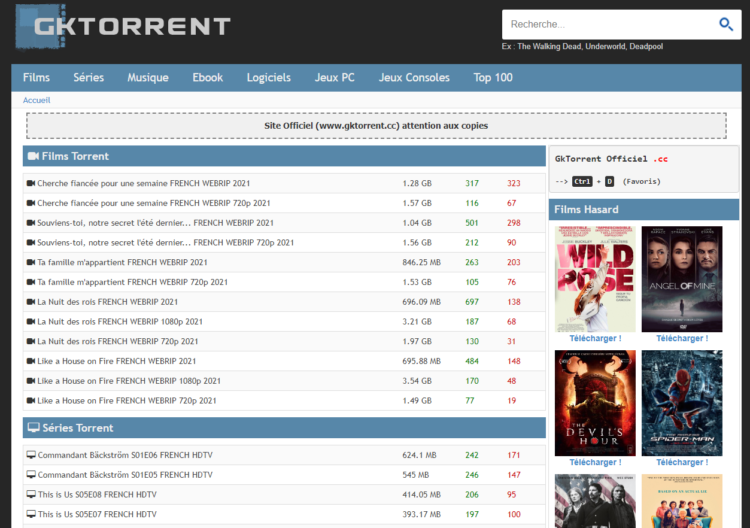
Task: Open Like a House on Fire 1080p
Action: [129, 381]
